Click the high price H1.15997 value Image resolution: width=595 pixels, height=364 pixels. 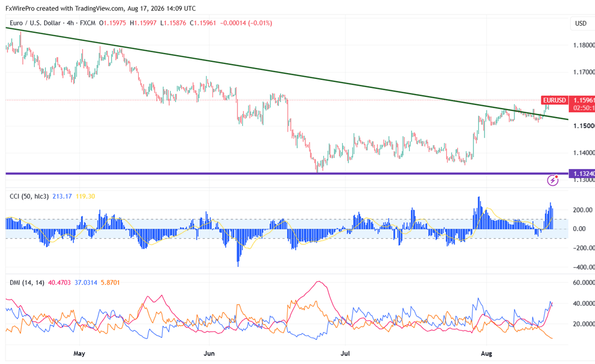tap(143, 23)
